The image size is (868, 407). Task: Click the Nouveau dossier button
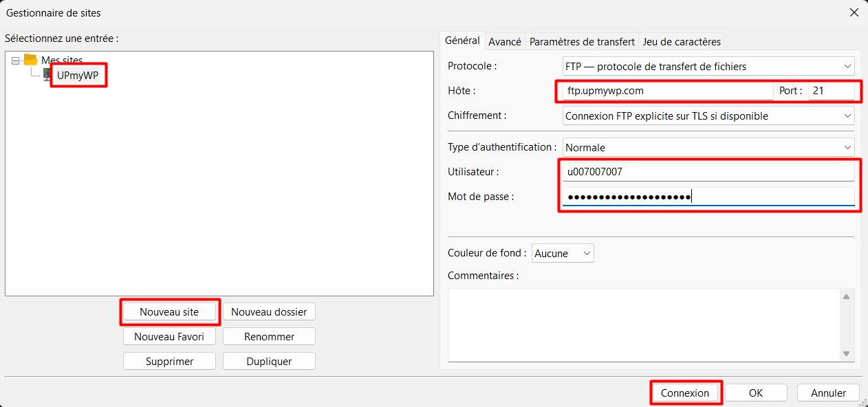pyautogui.click(x=269, y=311)
